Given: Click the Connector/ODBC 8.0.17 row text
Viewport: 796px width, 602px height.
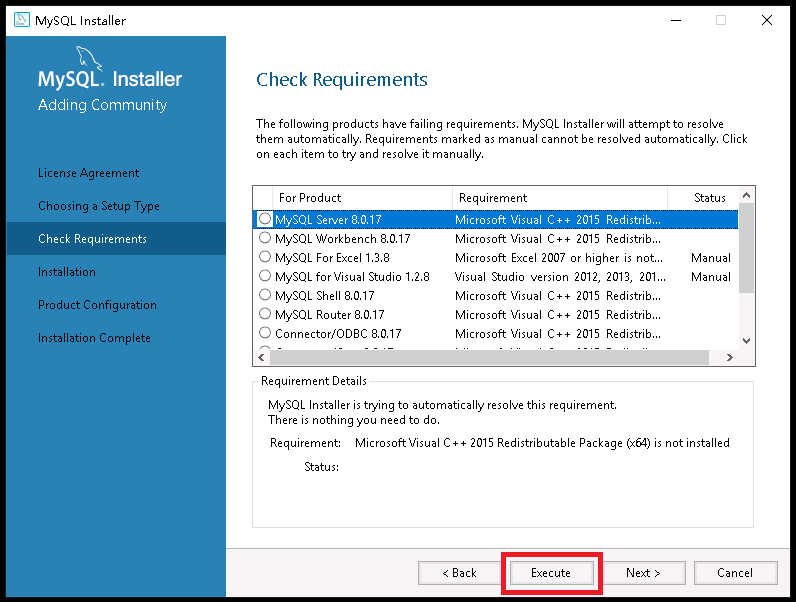Looking at the screenshot, I should coord(338,333).
